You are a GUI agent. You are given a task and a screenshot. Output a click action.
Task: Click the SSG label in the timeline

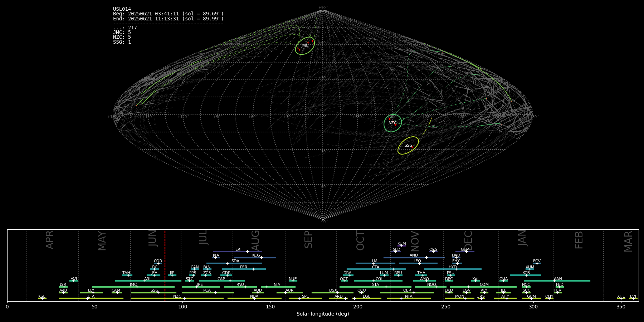(x=154, y=291)
